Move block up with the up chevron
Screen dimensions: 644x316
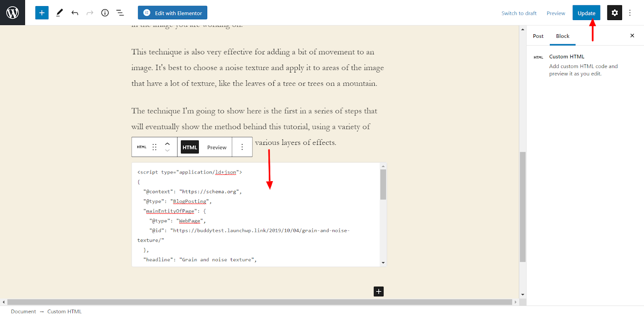[x=167, y=143]
